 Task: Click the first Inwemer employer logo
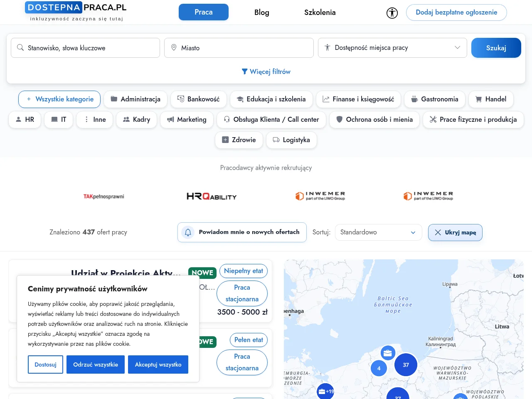click(320, 196)
